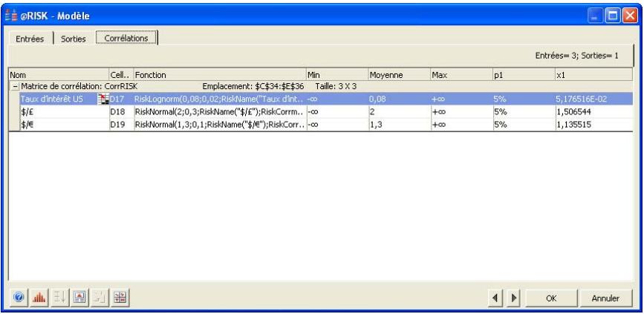Click the small matrix icon beside Taux d'intérêt US
This screenshot has height=314, width=644.
click(103, 97)
